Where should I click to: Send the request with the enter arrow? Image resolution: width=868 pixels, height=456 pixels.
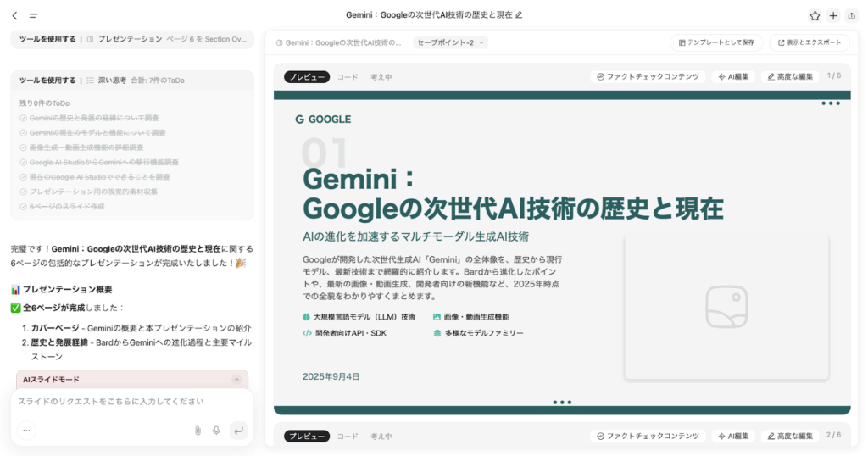tap(238, 431)
